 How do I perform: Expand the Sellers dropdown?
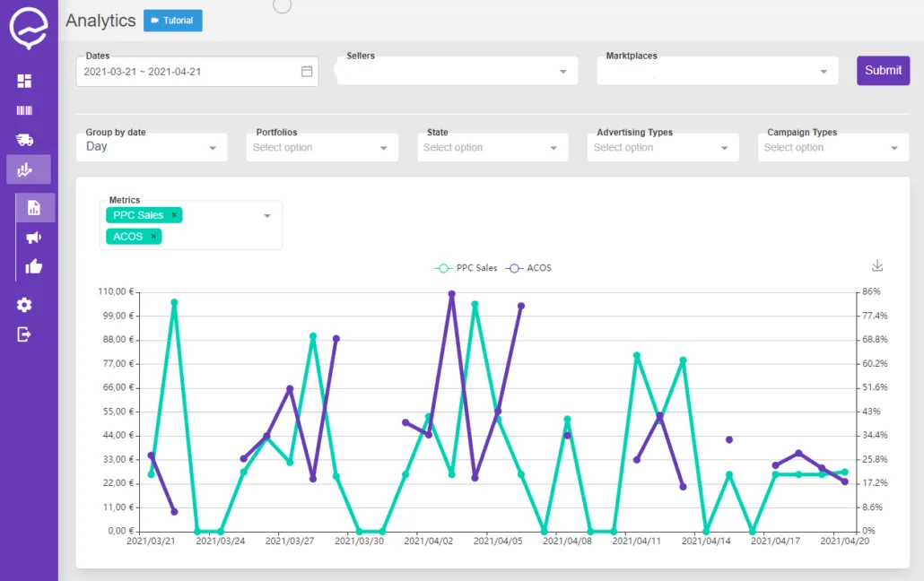coord(458,72)
